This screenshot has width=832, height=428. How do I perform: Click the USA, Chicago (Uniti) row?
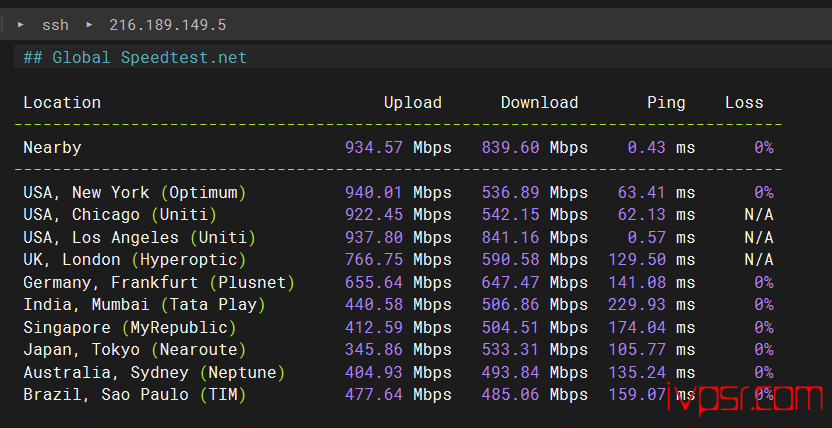120,214
